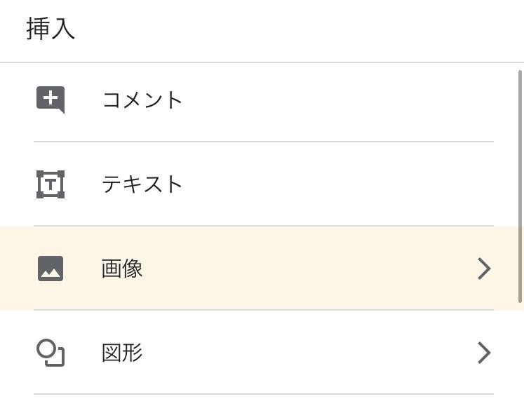524x420 pixels.
Task: Click the highlighted row between 画像 and its arrow
Action: (309, 269)
